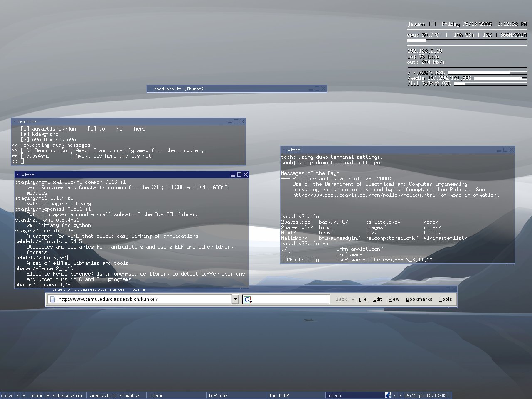Close the xterm window showing rattle prompt
The image size is (532, 399).
click(x=512, y=150)
